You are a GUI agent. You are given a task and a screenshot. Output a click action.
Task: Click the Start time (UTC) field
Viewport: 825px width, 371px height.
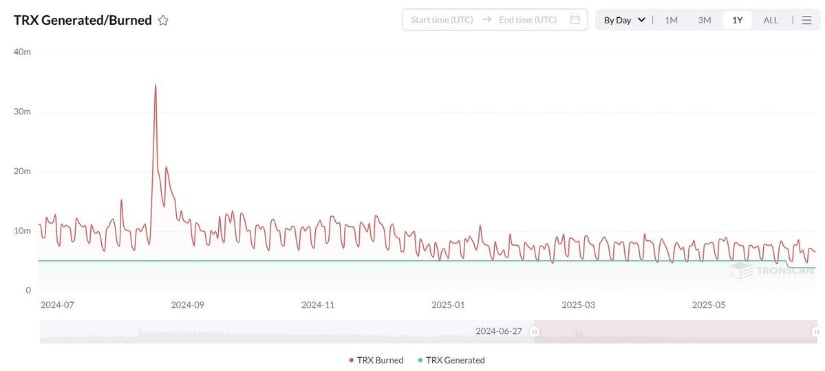point(442,20)
